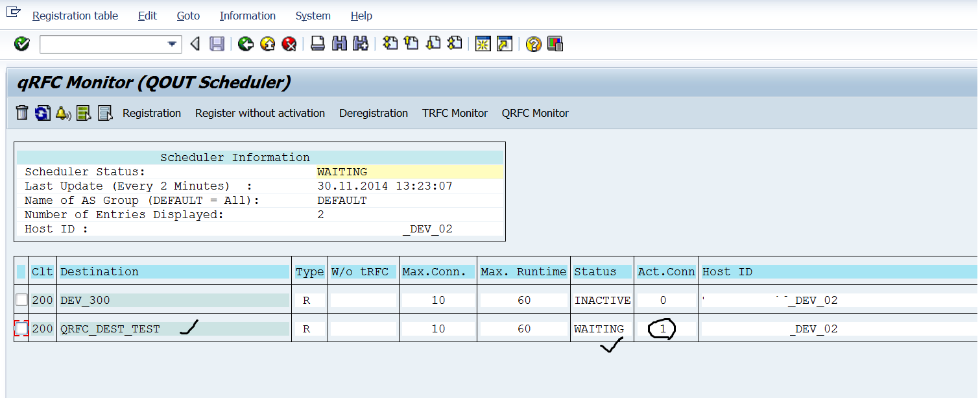
Task: Click Max. Runtime 60 in DEV_300 row
Action: tap(523, 300)
